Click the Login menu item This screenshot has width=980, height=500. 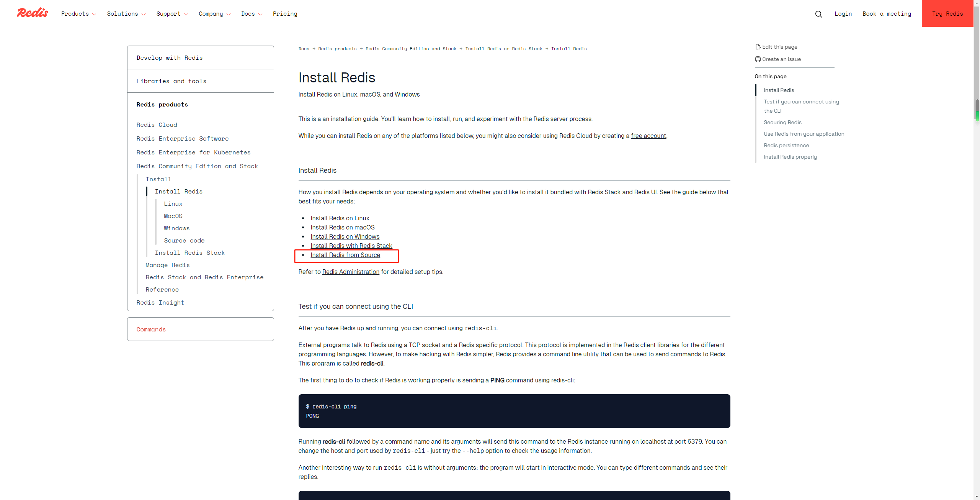click(x=843, y=14)
